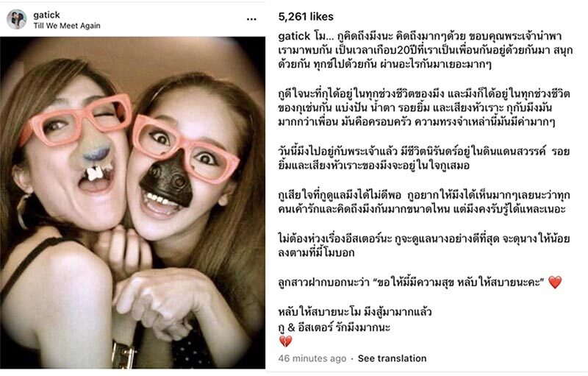Select caption paragraph beginning วันนี้มึงไปอยู่กับพระเจ้าแล้ว

(x=424, y=158)
